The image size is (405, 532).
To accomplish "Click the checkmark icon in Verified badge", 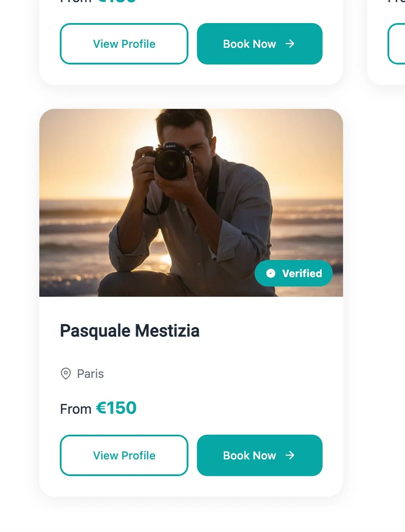I will (x=271, y=273).
